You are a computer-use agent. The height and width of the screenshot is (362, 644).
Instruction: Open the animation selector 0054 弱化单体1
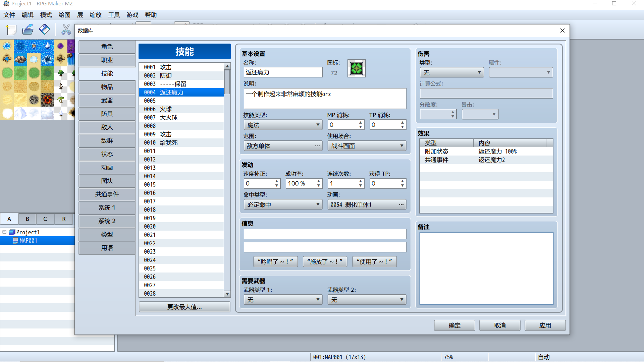pos(367,204)
